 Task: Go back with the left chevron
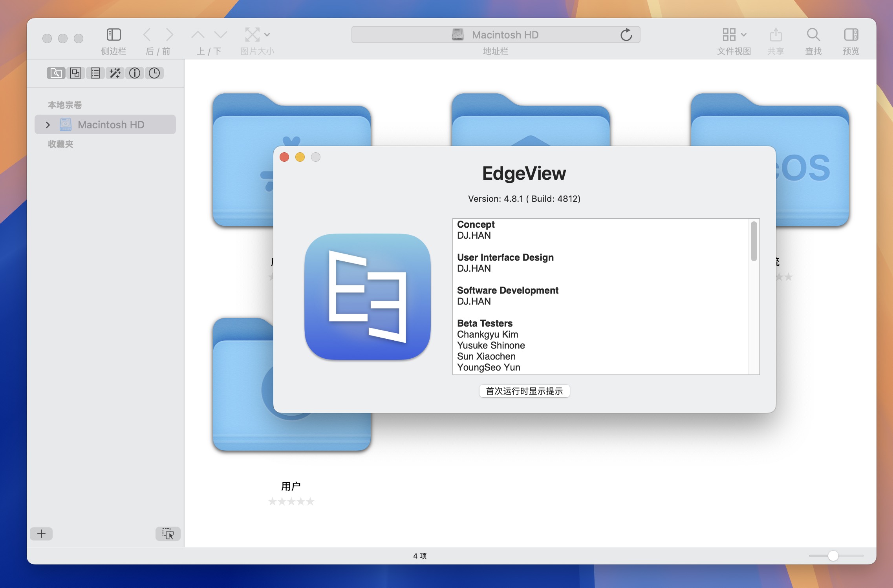pyautogui.click(x=147, y=35)
